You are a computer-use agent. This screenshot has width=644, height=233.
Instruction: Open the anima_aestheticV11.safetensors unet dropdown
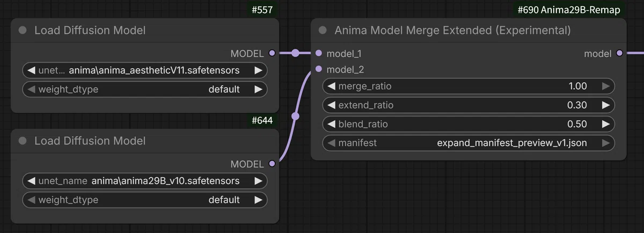click(x=145, y=70)
